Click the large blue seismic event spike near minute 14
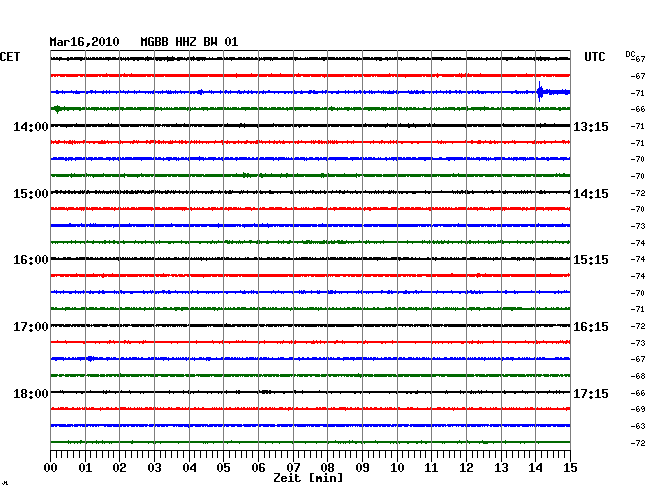This screenshot has height=494, width=650. (540, 92)
